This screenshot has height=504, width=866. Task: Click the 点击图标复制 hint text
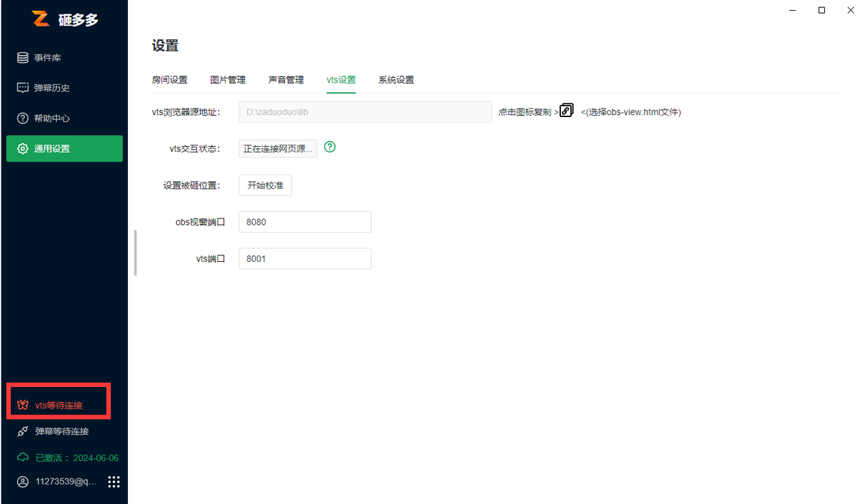(525, 112)
